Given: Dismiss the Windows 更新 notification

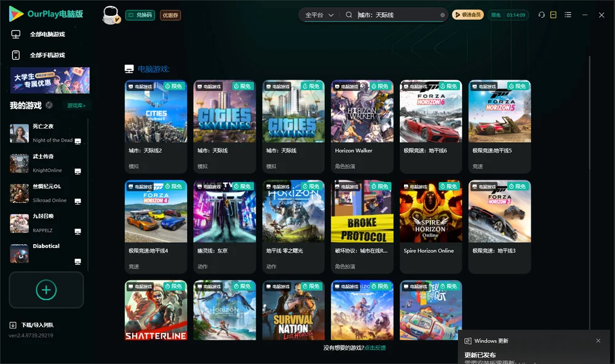Looking at the screenshot, I should [598, 341].
